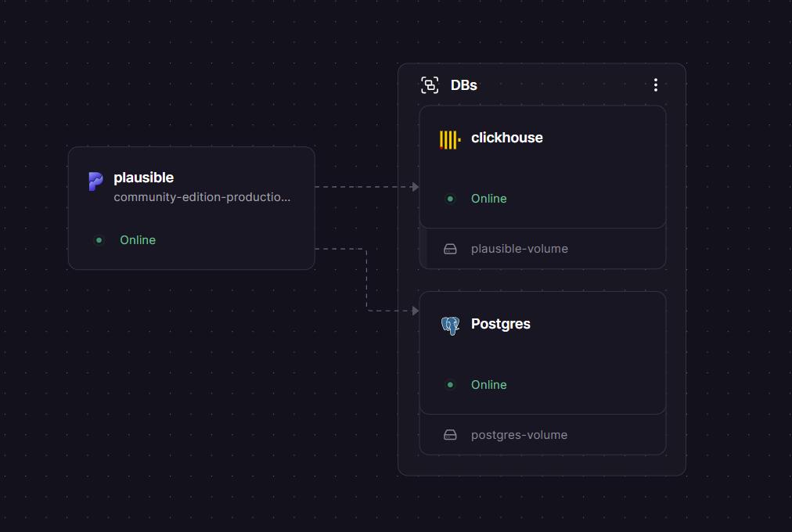
Task: Click the Postgres Online status dot
Action: pyautogui.click(x=449, y=385)
